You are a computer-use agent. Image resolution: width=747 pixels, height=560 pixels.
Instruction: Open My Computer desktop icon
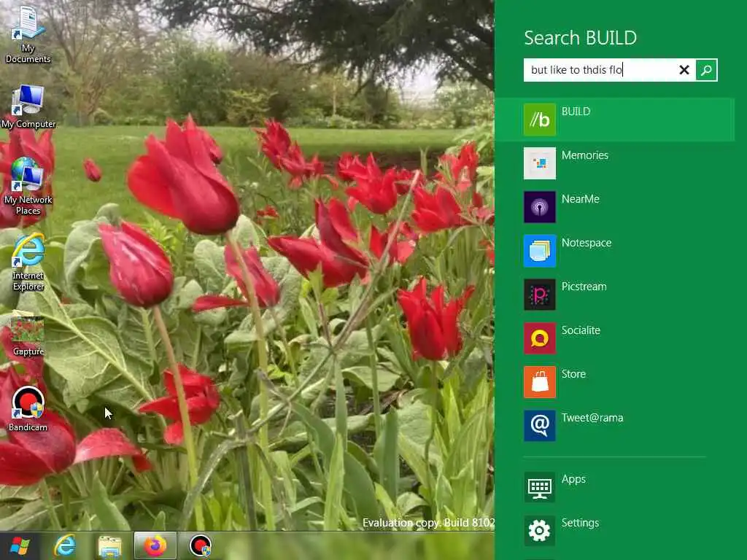(28, 106)
